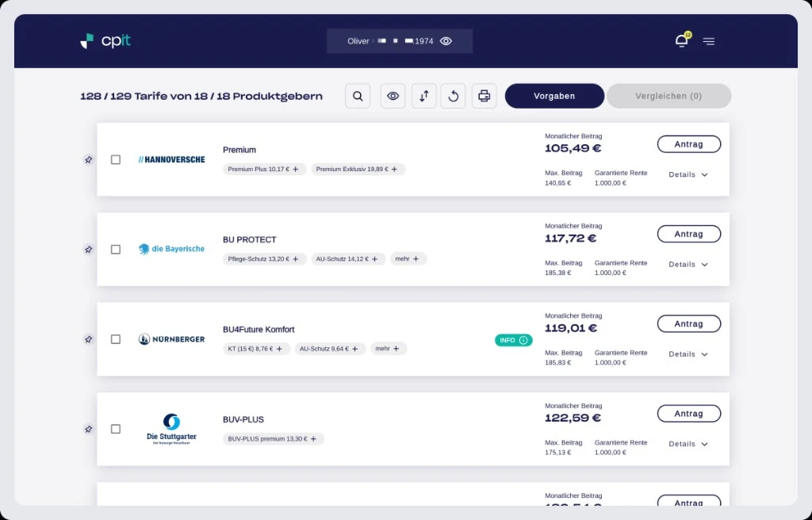The width and height of the screenshot is (812, 520).
Task: Click the 128 / 129 Tarife heading
Action: pyautogui.click(x=201, y=96)
